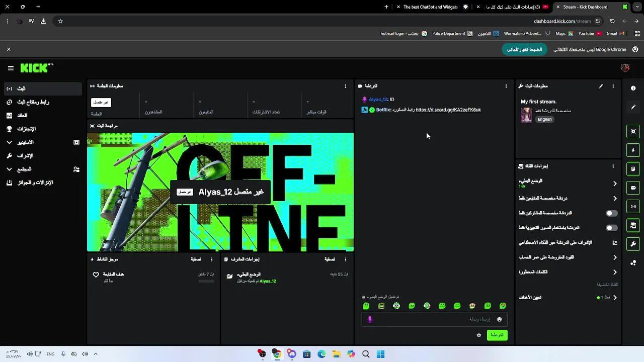Toggle session broadcast widget in right toolbar

tap(633, 206)
